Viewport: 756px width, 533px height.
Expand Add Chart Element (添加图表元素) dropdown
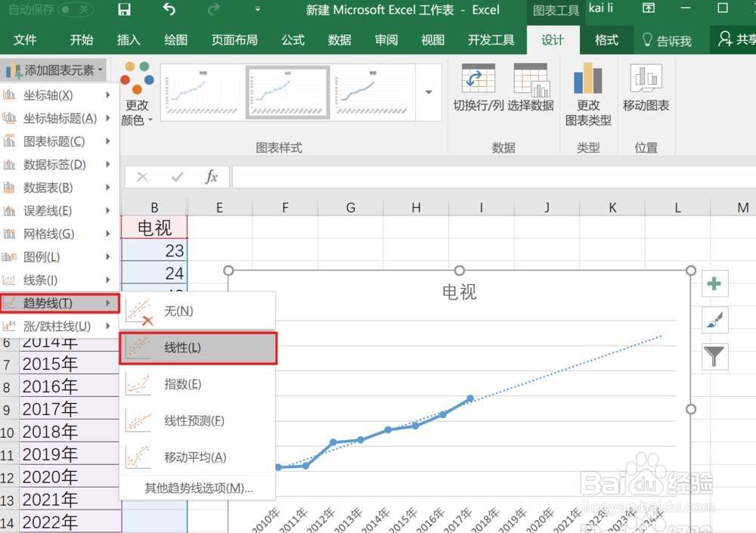(x=54, y=70)
